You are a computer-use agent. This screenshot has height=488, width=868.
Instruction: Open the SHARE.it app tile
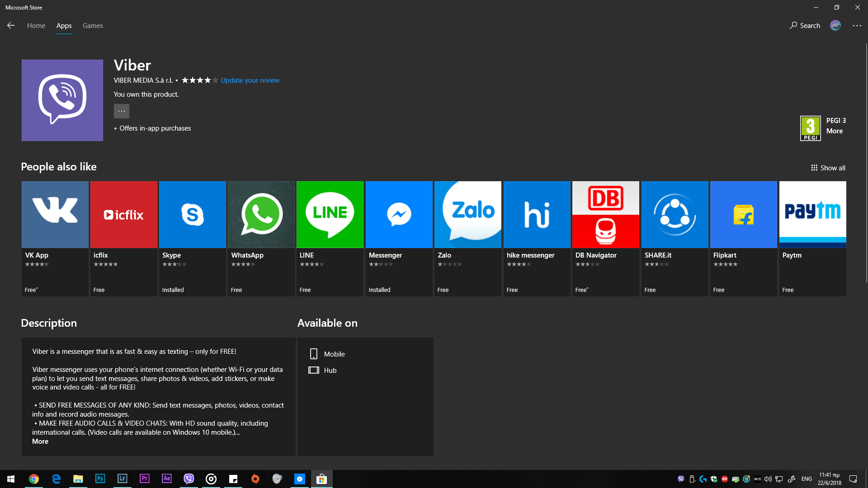tap(675, 239)
